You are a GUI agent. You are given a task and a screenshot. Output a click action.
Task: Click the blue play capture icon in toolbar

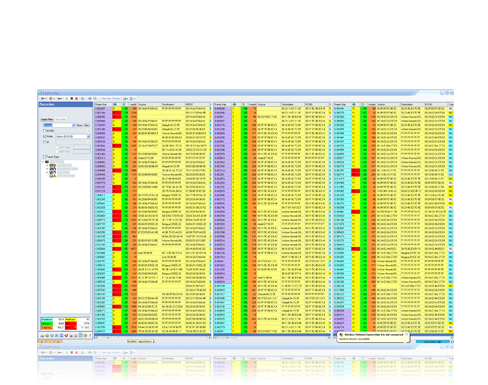pos(67,98)
